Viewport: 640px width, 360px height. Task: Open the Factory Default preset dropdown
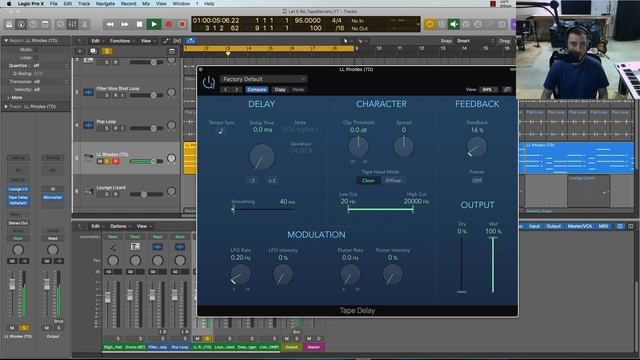[x=263, y=79]
